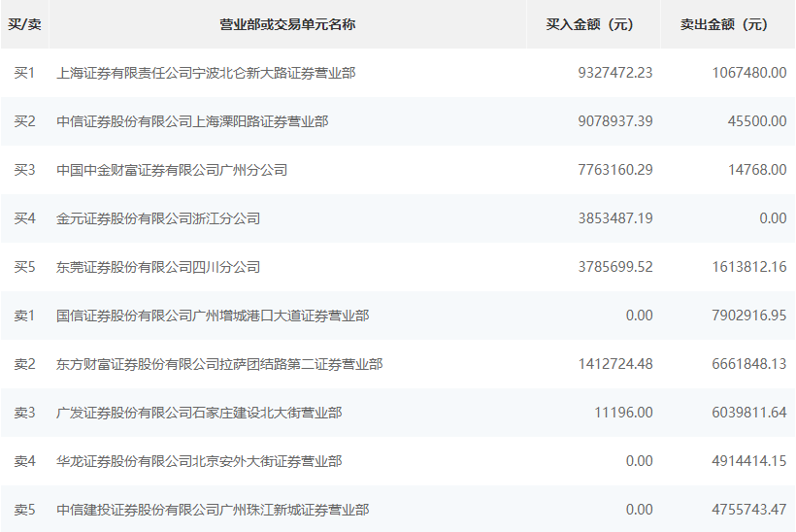Select the 卖5 row label
Viewport: 796px width, 532px height.
pos(24,510)
